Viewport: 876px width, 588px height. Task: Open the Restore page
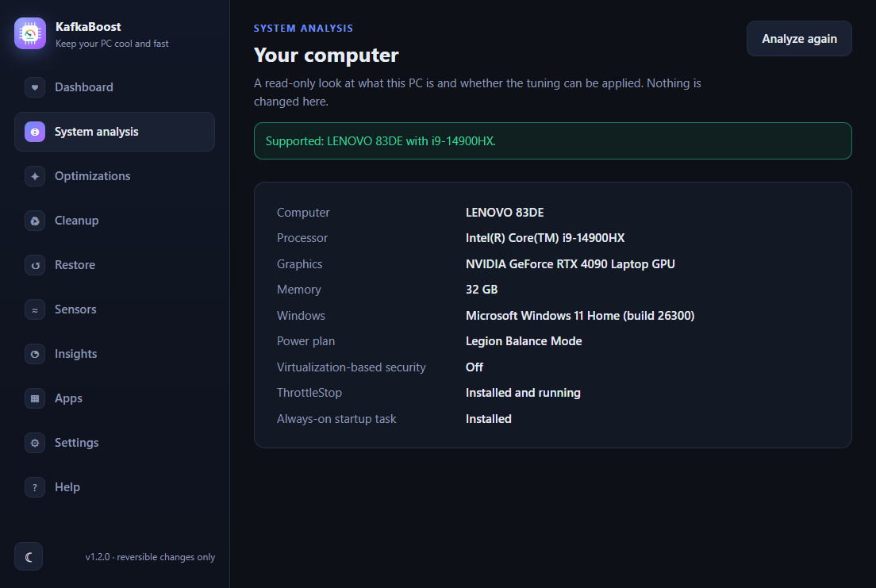[114, 265]
